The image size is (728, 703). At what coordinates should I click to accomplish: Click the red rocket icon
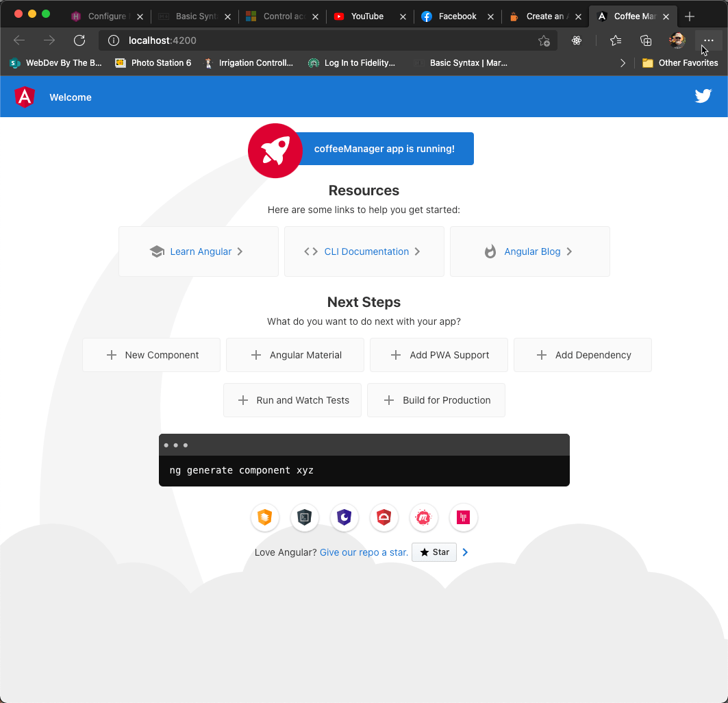pos(275,151)
